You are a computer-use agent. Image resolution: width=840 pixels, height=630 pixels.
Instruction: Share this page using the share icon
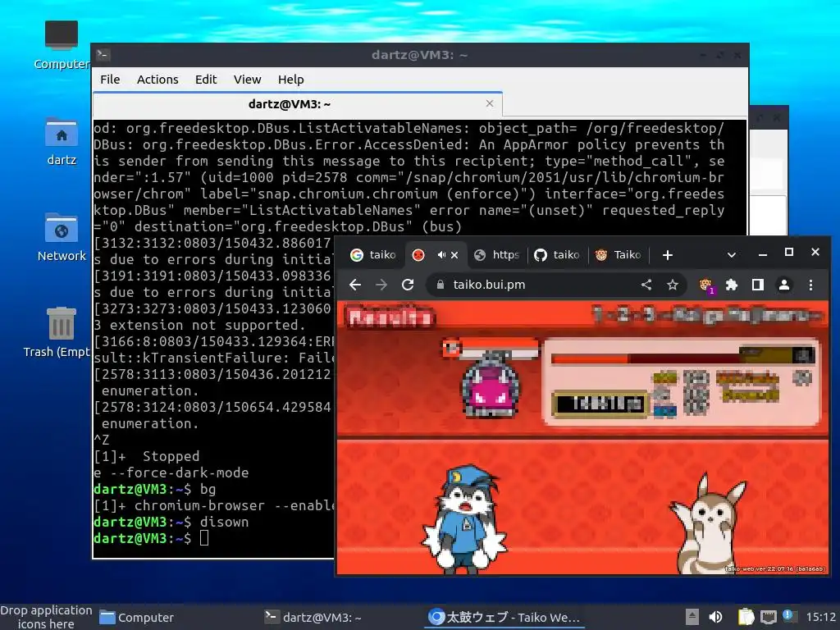point(646,285)
